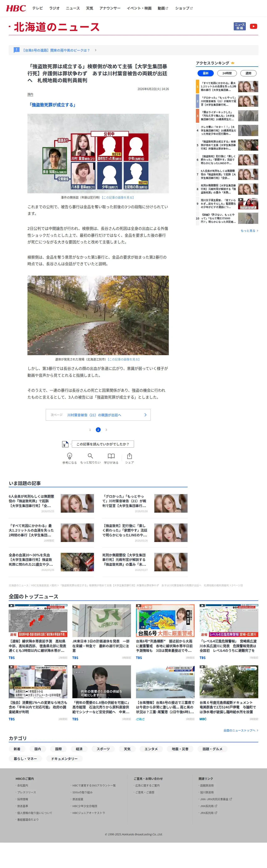The width and height of the screenshot is (267, 868).
Task: Open 会社案内 in the footer
Action: [x=22, y=785]
